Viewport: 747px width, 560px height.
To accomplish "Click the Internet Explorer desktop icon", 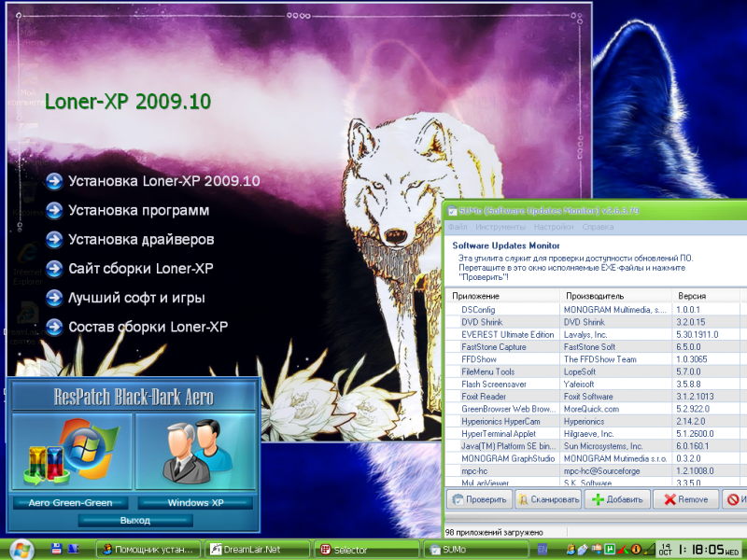I will 27,254.
